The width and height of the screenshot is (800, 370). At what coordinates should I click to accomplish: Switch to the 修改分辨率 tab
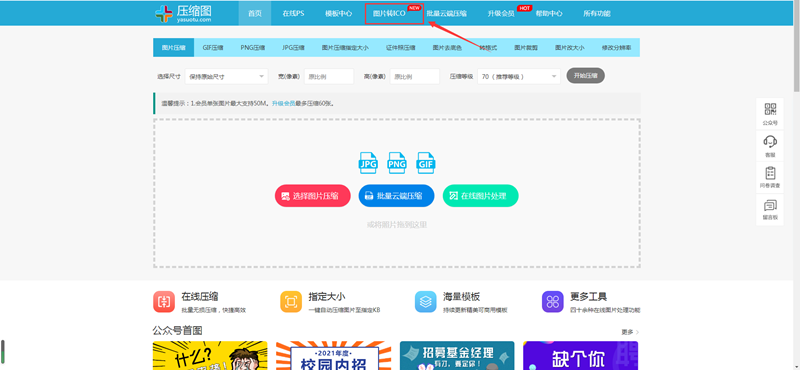616,47
